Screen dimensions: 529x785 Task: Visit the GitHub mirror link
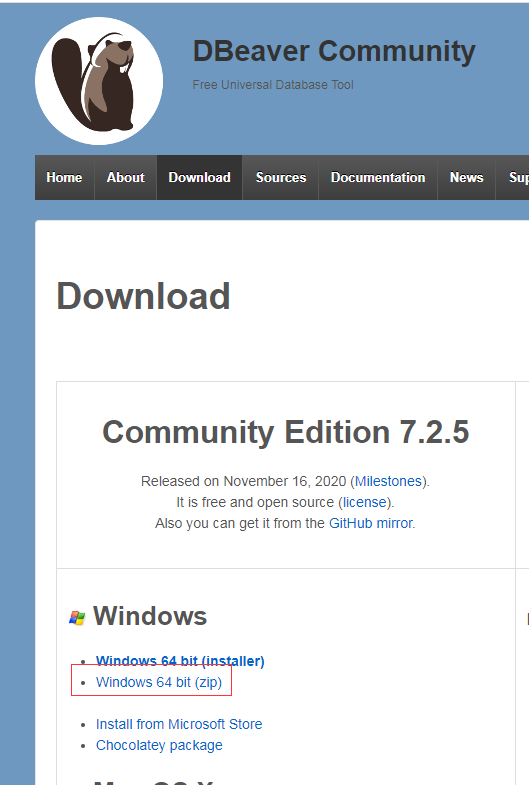click(371, 523)
